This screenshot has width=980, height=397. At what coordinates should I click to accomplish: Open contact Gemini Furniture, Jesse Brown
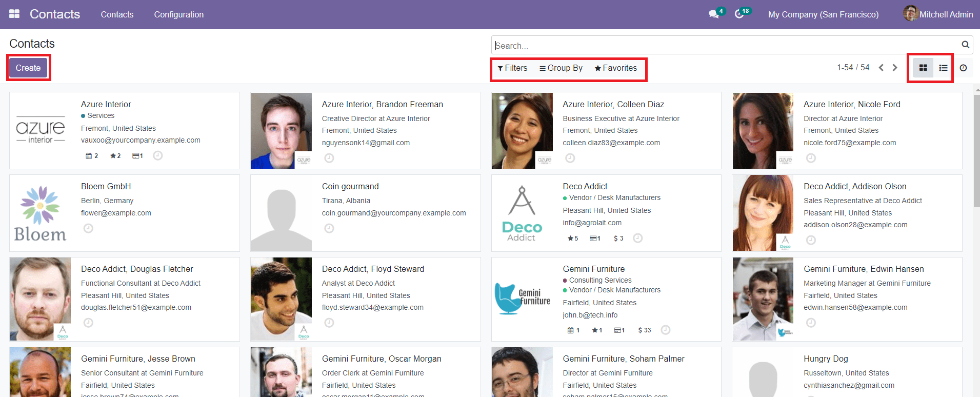click(x=138, y=359)
